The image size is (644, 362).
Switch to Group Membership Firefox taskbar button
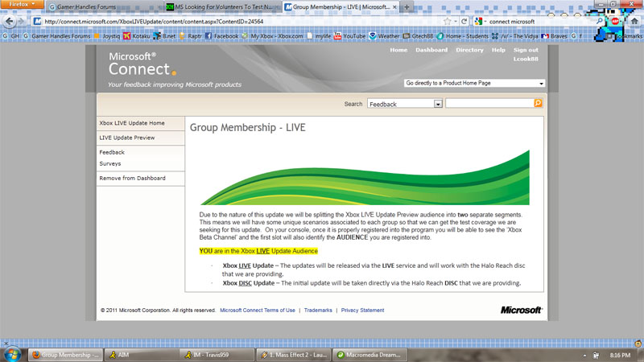[65, 355]
